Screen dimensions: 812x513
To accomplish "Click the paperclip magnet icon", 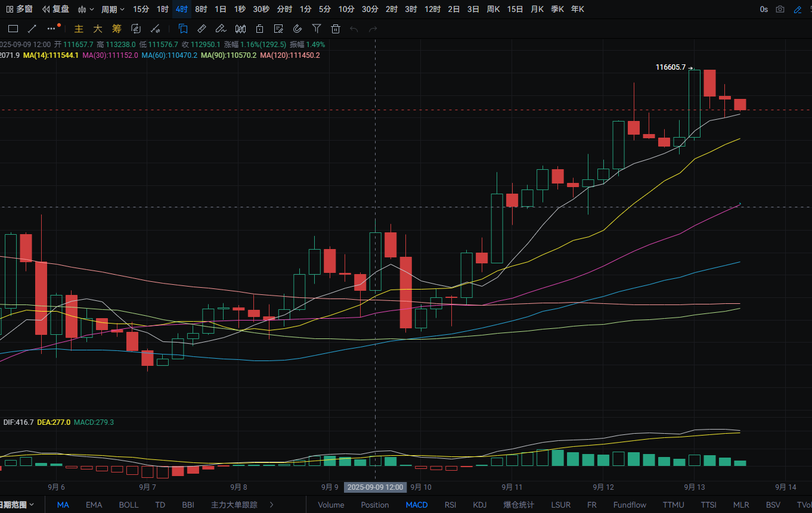I will (x=297, y=29).
